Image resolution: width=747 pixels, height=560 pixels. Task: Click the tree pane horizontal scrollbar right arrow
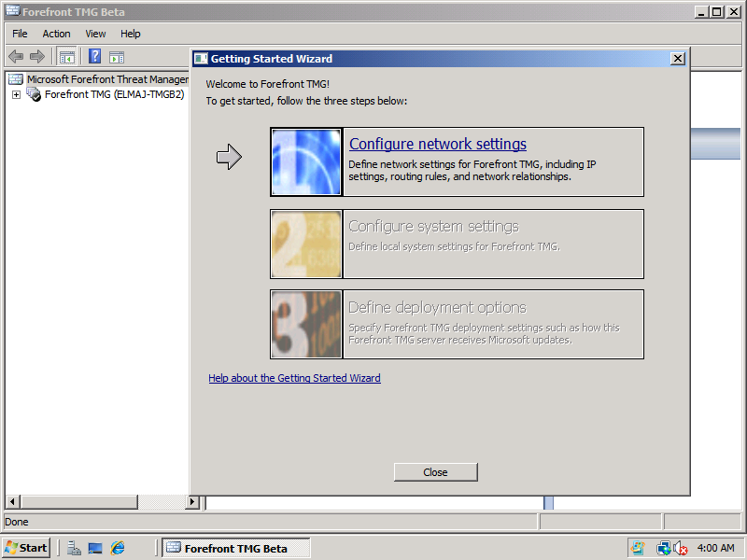(193, 502)
